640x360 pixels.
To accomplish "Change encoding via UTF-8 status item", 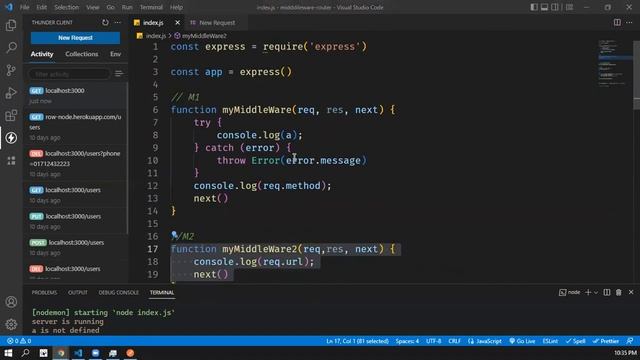I will [433, 341].
